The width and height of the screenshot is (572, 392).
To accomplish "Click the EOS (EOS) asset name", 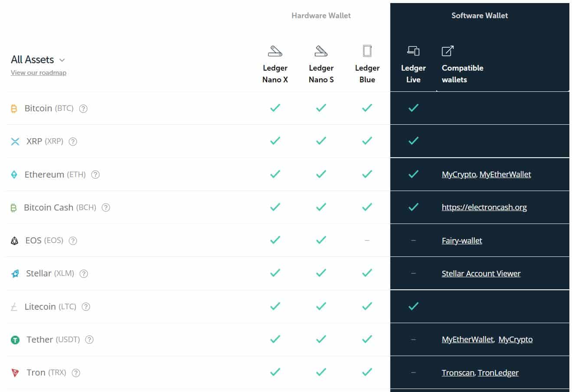I will click(x=44, y=240).
